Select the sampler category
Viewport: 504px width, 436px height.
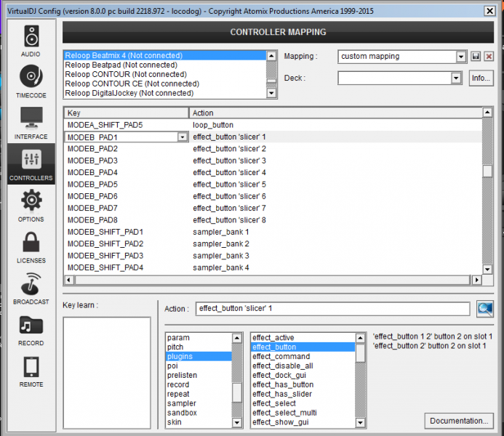coord(199,403)
